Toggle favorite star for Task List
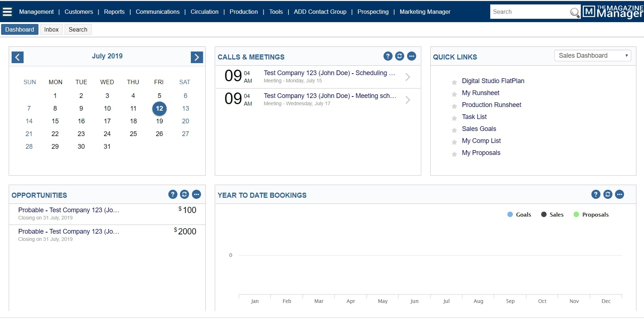The height and width of the screenshot is (320, 644). [454, 118]
